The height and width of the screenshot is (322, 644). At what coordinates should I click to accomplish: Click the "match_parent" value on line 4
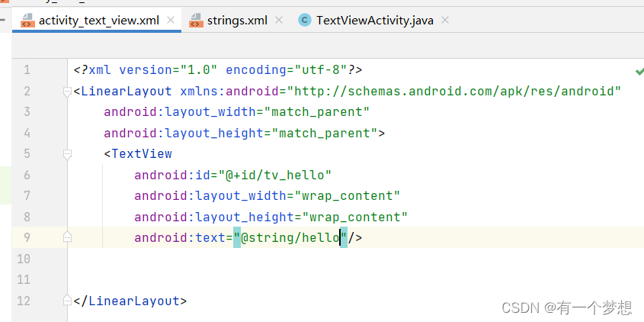[x=325, y=133]
